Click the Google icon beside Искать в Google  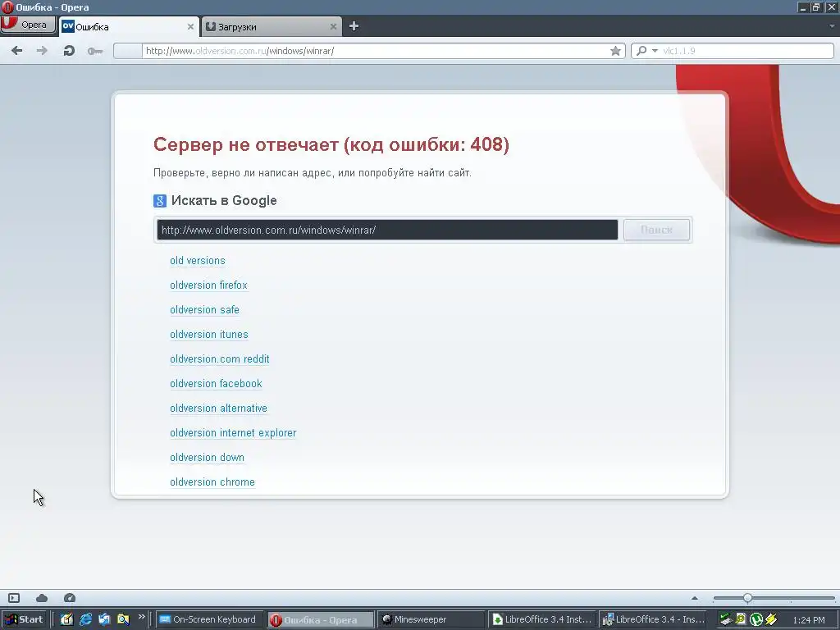(160, 201)
